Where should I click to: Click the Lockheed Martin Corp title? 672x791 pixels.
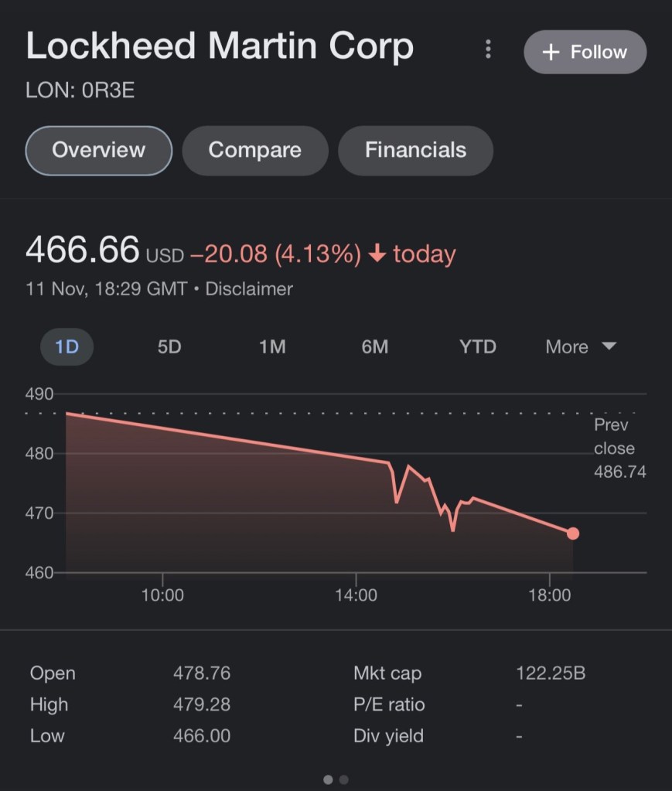click(220, 47)
